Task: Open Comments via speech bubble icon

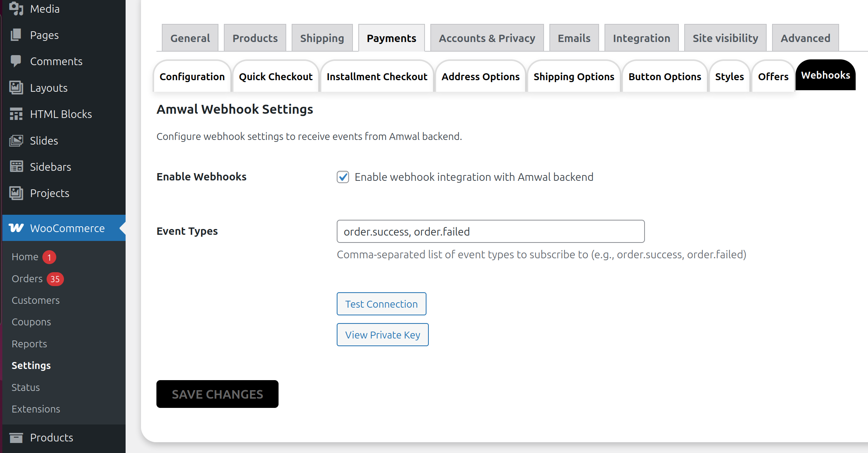Action: (x=16, y=61)
